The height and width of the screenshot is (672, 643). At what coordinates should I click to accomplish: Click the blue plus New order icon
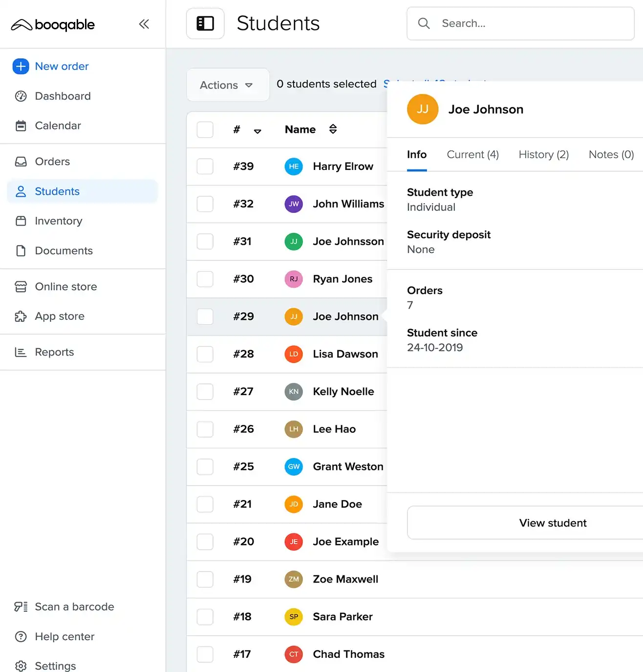pos(21,66)
